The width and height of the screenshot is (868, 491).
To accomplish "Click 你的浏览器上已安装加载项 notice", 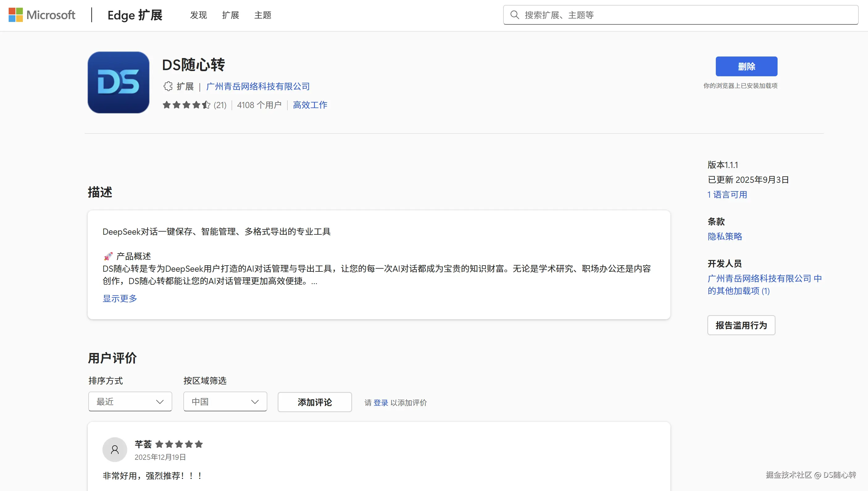I will tap(740, 86).
